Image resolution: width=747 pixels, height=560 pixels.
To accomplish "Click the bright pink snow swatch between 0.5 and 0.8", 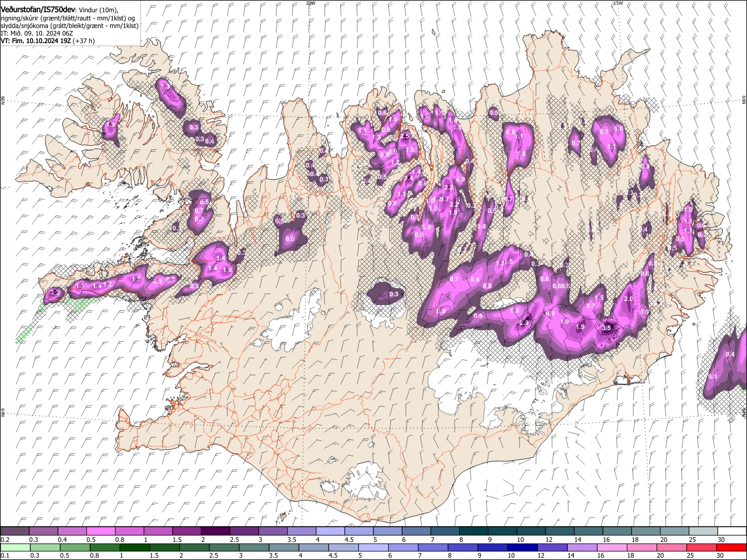I will point(100,531).
